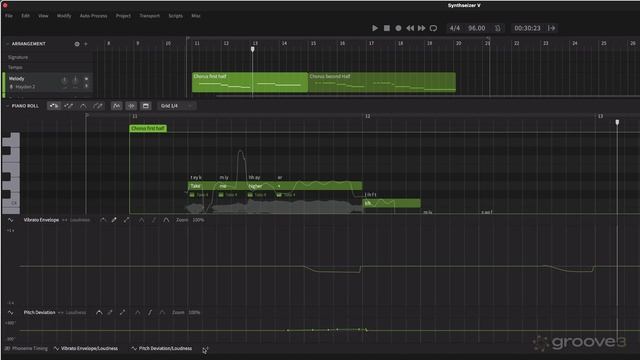Switch to the Pitch Deviation/Loudness tab
640x360 pixels.
(x=162, y=349)
